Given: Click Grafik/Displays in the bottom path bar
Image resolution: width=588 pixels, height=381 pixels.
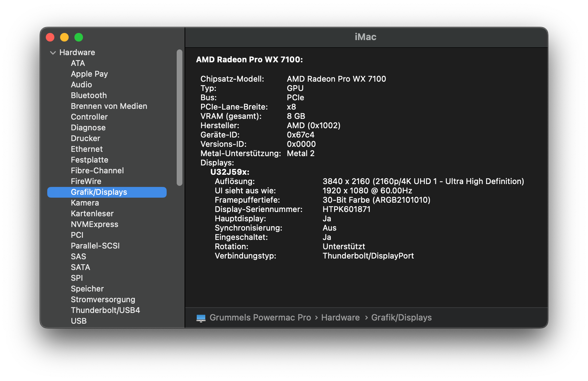Looking at the screenshot, I should coord(401,318).
